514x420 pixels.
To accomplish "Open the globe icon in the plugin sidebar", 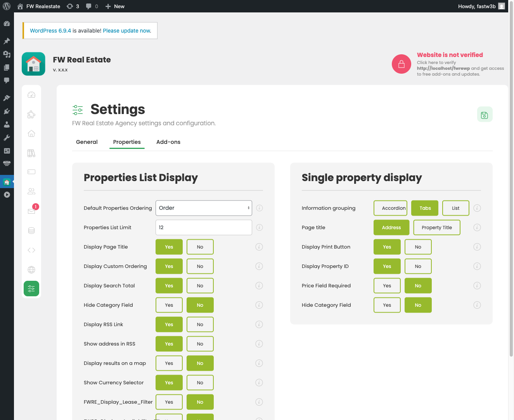I will (x=31, y=269).
